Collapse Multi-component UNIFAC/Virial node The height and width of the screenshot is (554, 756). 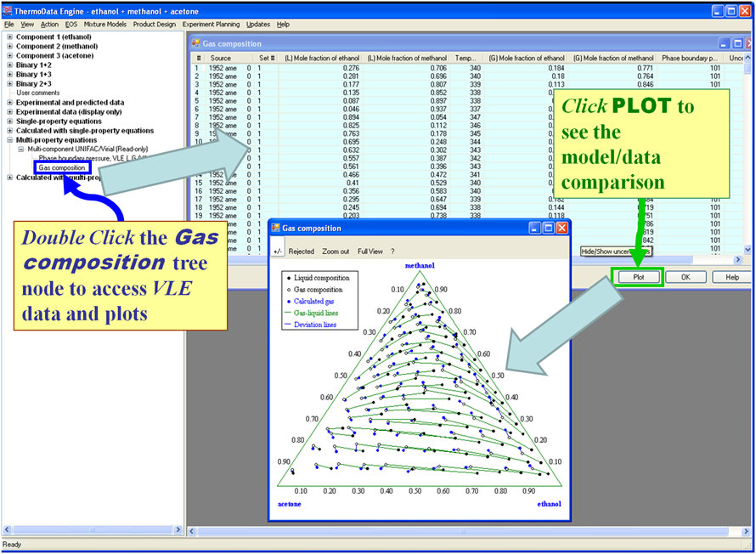coord(21,149)
